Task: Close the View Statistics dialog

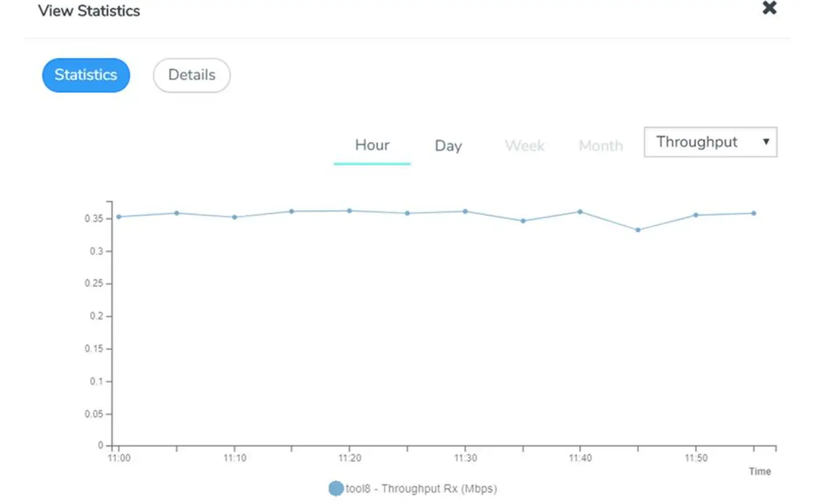Action: (769, 8)
